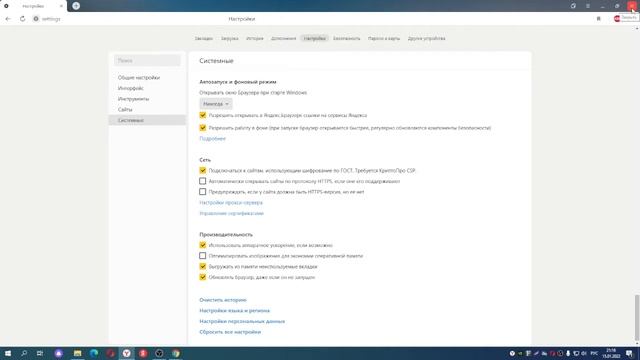This screenshot has height=360, width=640.
Task: Click the Yandex tray icon
Action: (x=512, y=353)
